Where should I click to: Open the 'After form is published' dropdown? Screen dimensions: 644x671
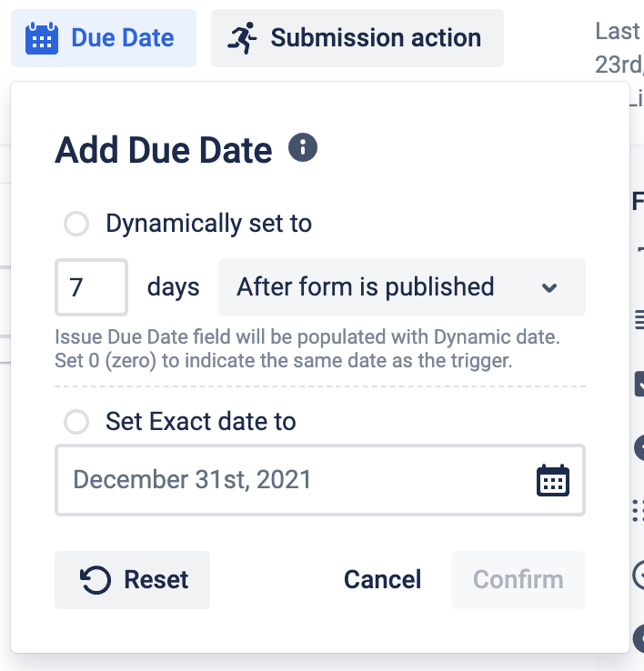(x=401, y=287)
